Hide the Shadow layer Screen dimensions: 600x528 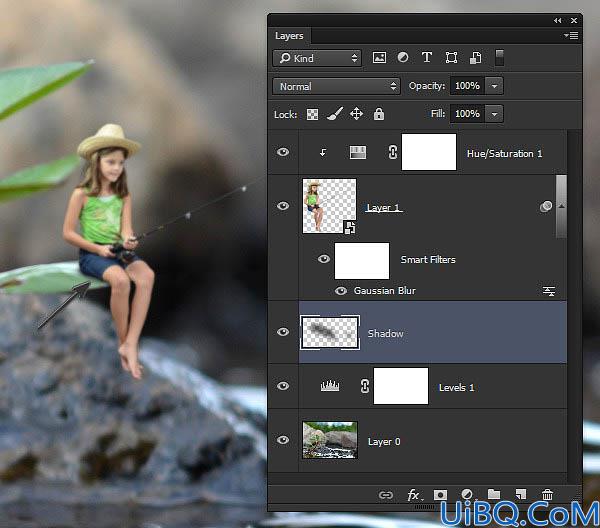(283, 332)
